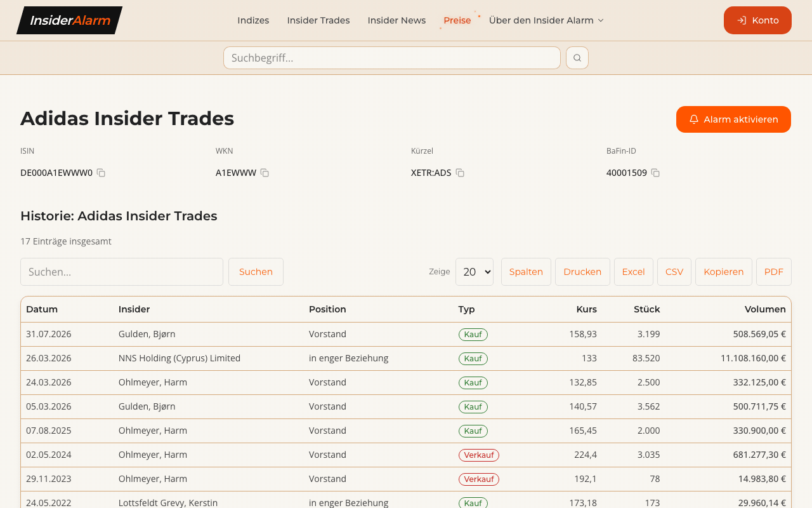Activate the Alarm aktivieren button
The height and width of the screenshot is (508, 812).
[x=733, y=119]
